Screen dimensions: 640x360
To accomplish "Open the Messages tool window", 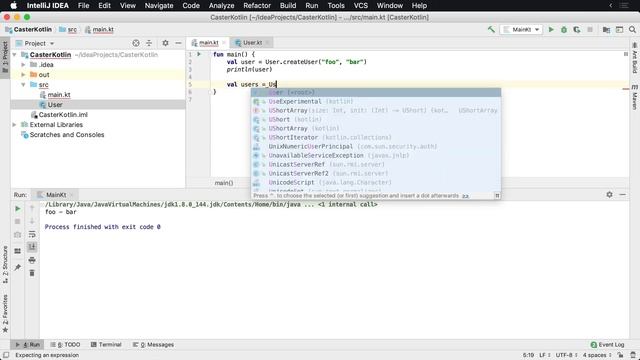I will point(153,344).
